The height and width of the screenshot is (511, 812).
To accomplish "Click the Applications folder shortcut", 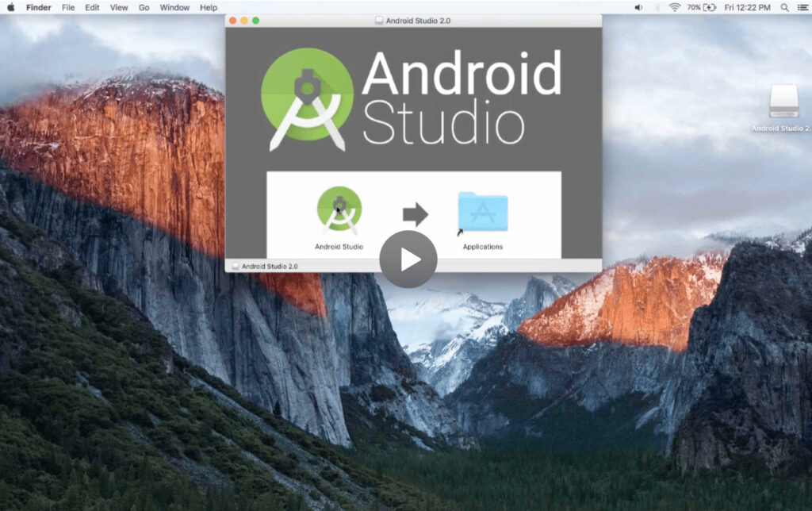I will click(483, 211).
